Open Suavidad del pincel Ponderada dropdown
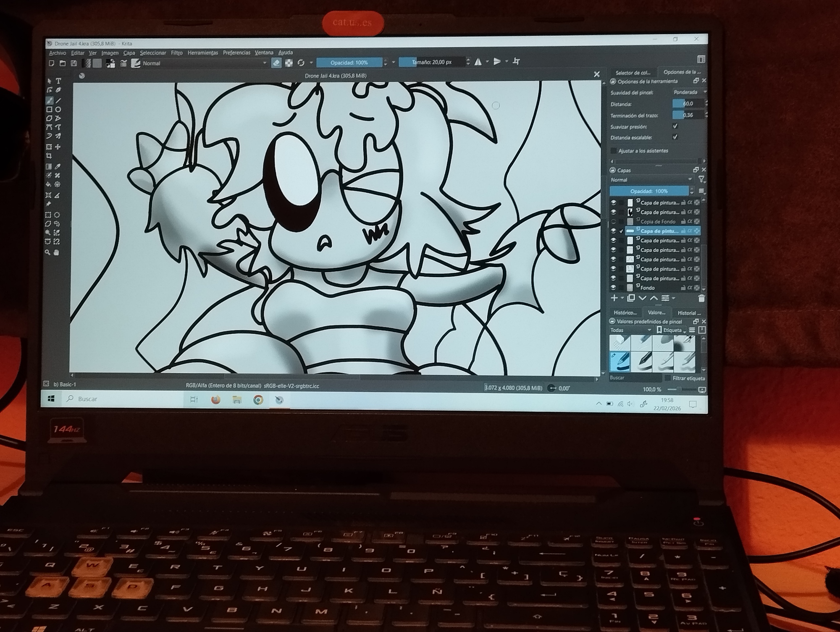The height and width of the screenshot is (632, 840). tap(689, 92)
